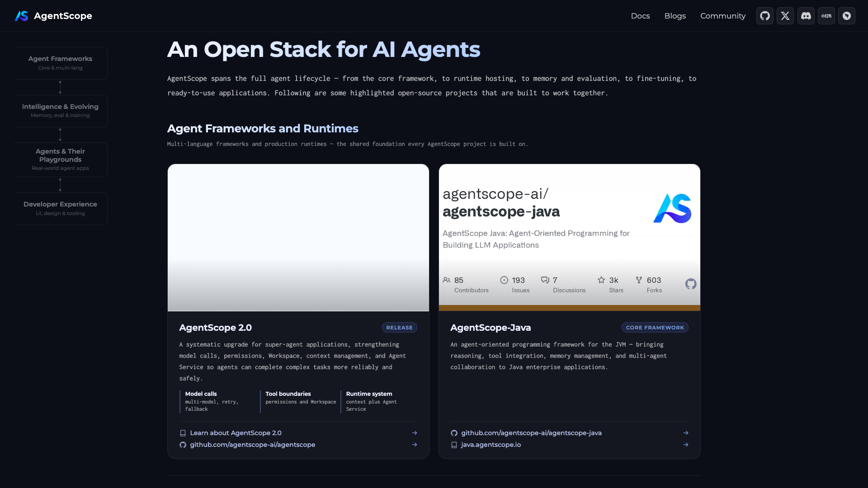
Task: Click the 'Model calls' feature label
Action: pos(201,394)
